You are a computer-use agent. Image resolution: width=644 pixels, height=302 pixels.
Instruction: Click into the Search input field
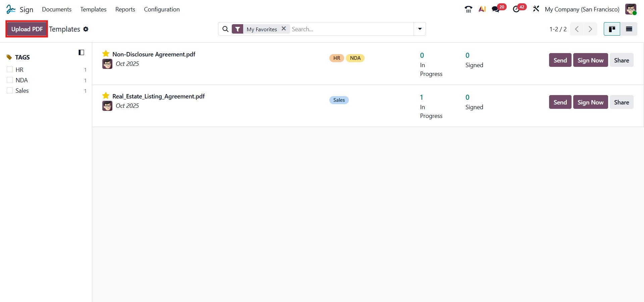click(x=352, y=29)
